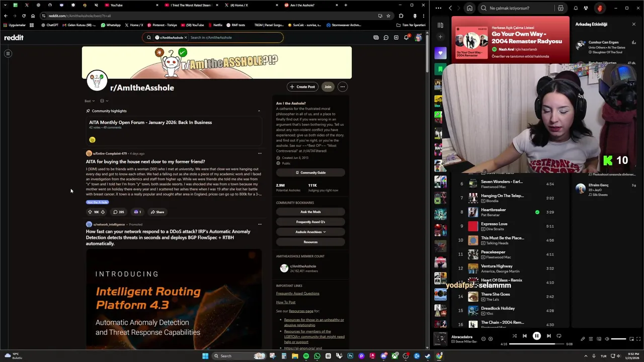Toggle Spotify shuffle

pyautogui.click(x=514, y=336)
